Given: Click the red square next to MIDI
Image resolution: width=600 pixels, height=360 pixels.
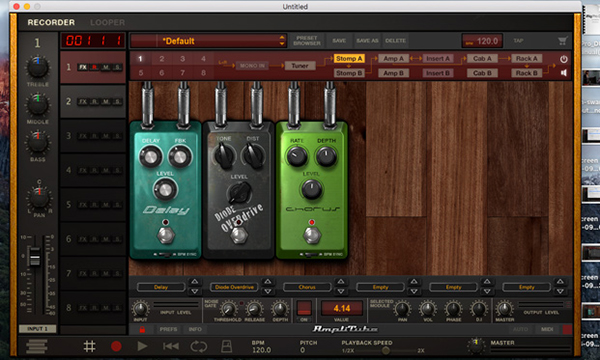Looking at the screenshot, I should (x=567, y=329).
